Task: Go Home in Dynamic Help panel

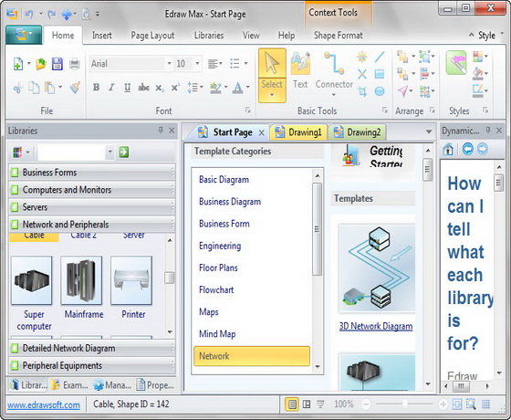Action: click(448, 150)
